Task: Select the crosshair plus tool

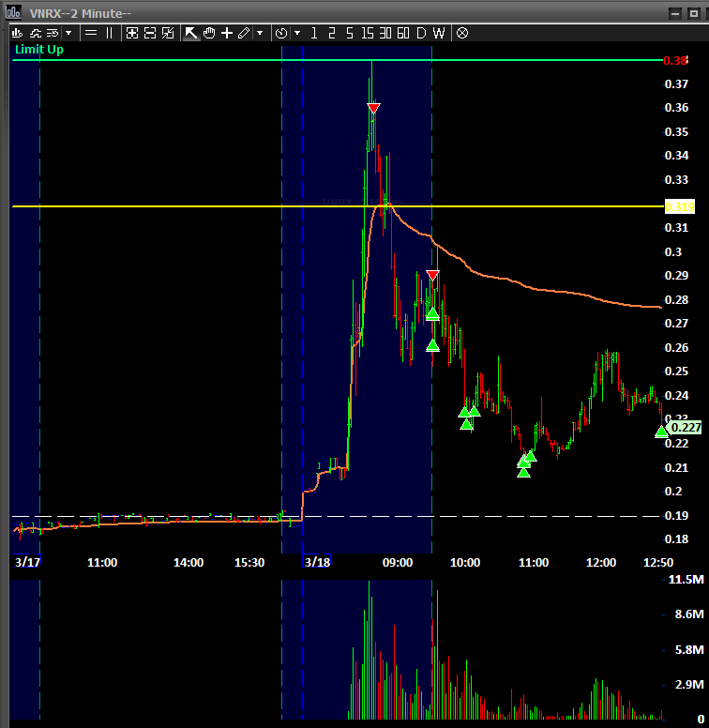Action: (227, 33)
